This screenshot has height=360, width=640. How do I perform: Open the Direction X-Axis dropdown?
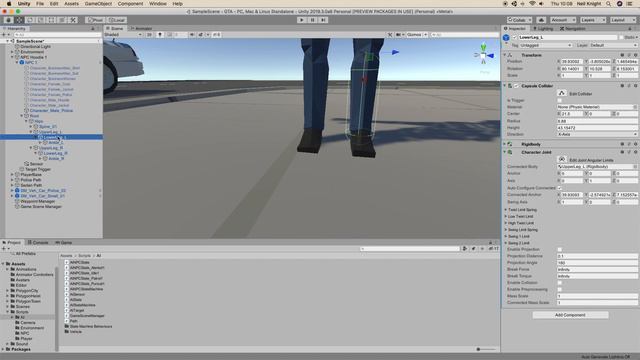(597, 134)
